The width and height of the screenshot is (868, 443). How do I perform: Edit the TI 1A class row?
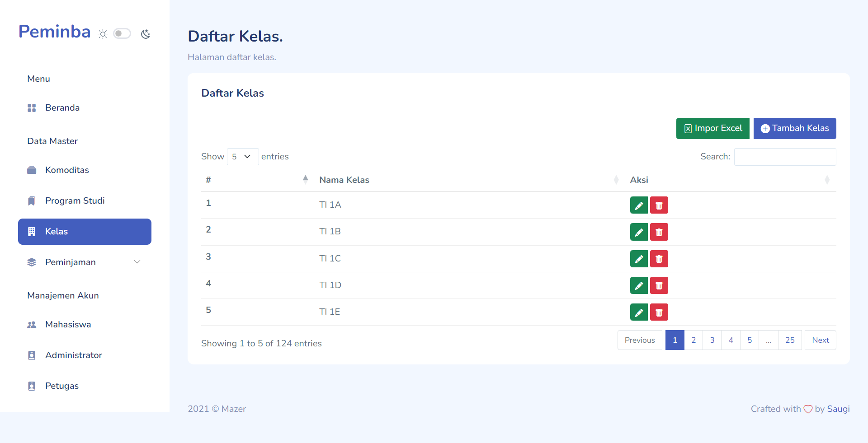coord(639,205)
